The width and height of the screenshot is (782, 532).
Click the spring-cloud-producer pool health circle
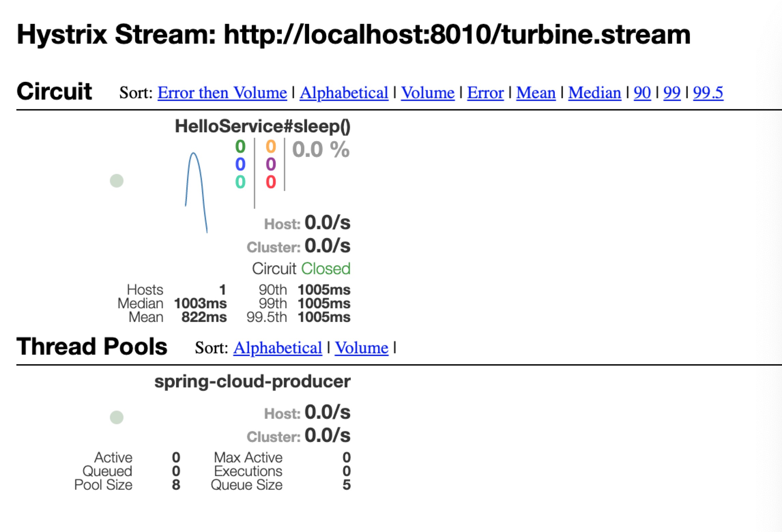coord(117,417)
